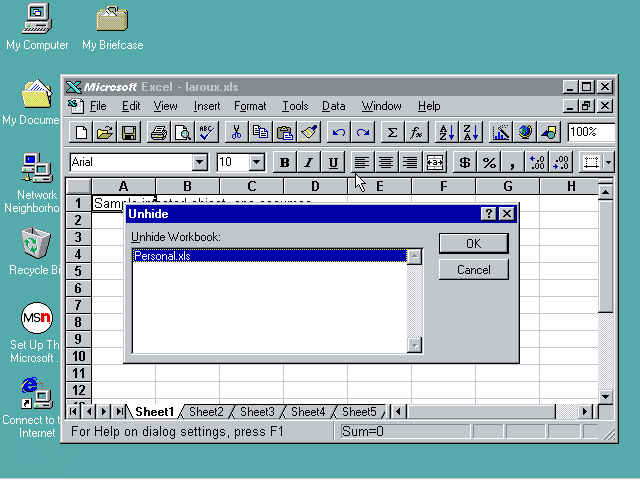The width and height of the screenshot is (640, 480).
Task: Toggle Bold formatting
Action: pos(284,162)
